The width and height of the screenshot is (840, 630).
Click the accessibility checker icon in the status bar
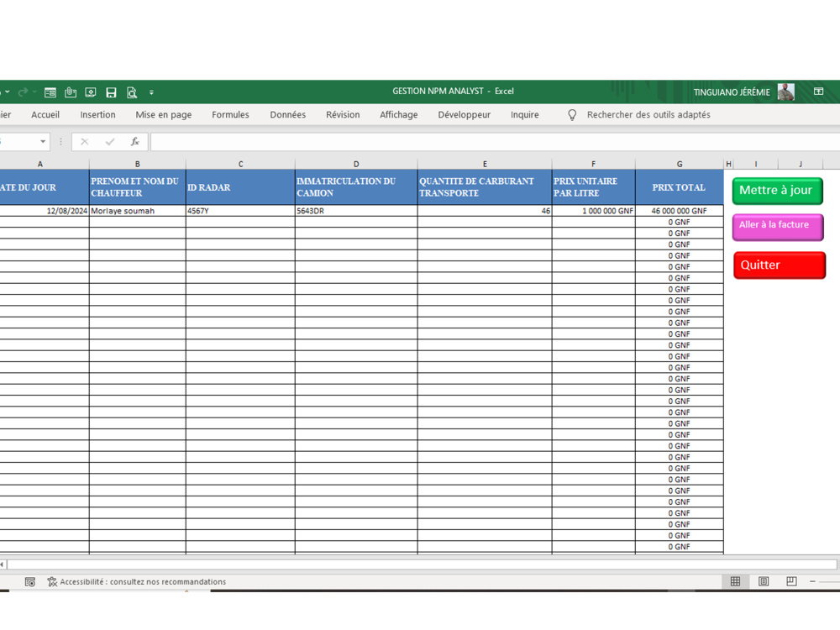pos(52,582)
